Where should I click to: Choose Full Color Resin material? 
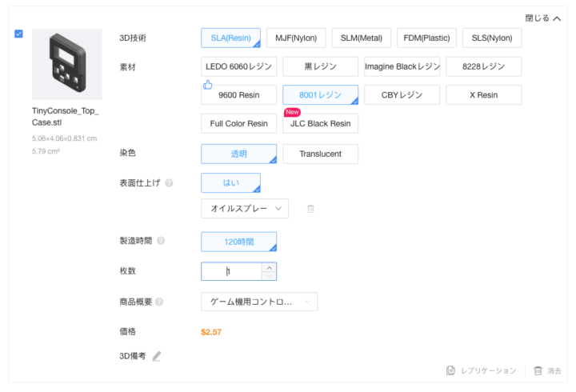coord(238,124)
